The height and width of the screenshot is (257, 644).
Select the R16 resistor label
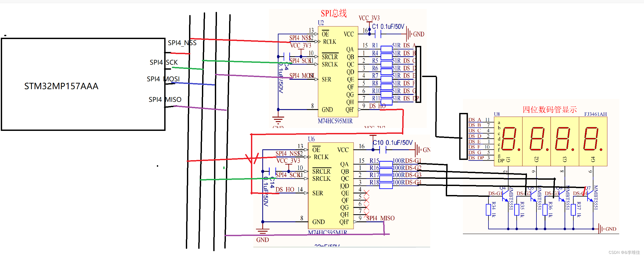374,168
